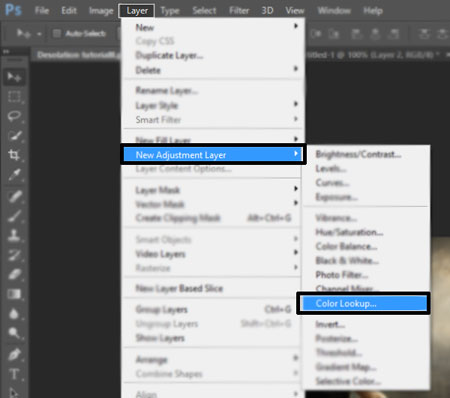The width and height of the screenshot is (450, 398).
Task: Select the Rectangular Marquee tool
Action: click(14, 97)
